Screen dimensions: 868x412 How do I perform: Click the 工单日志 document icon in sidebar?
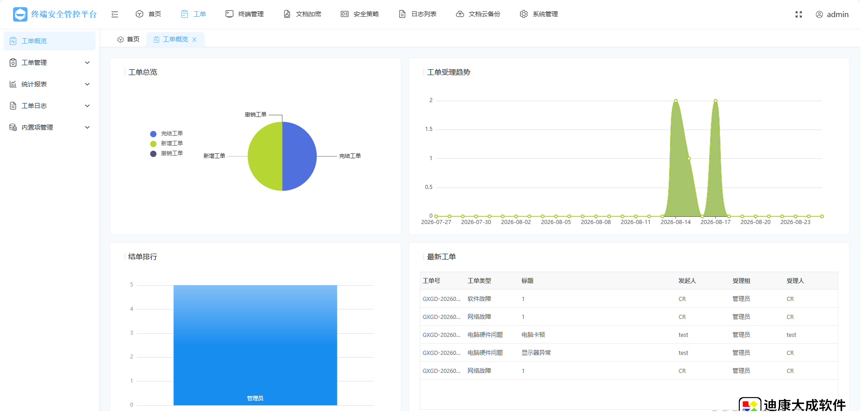13,106
